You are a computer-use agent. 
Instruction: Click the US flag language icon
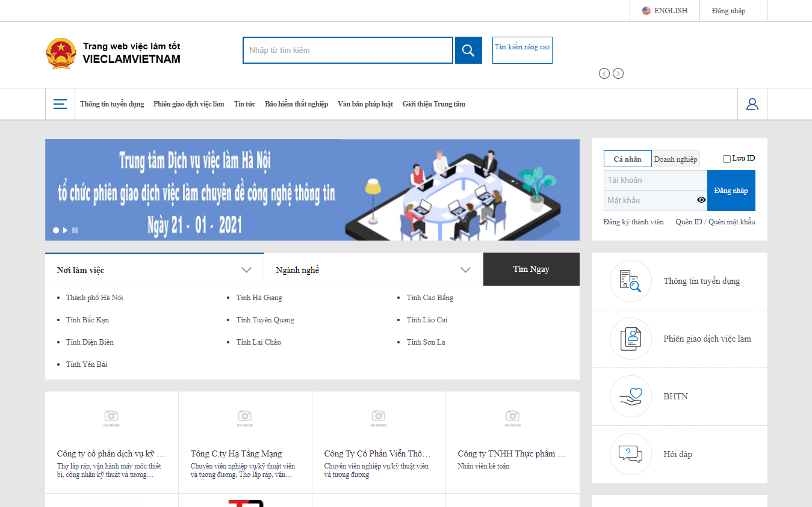(646, 11)
